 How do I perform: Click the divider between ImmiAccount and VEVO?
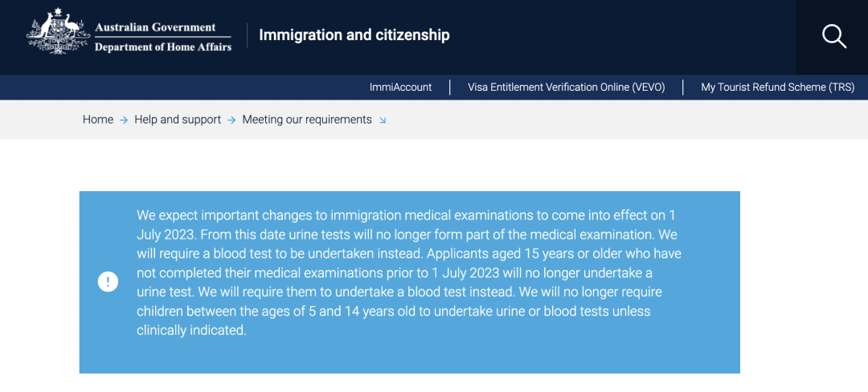(x=450, y=88)
